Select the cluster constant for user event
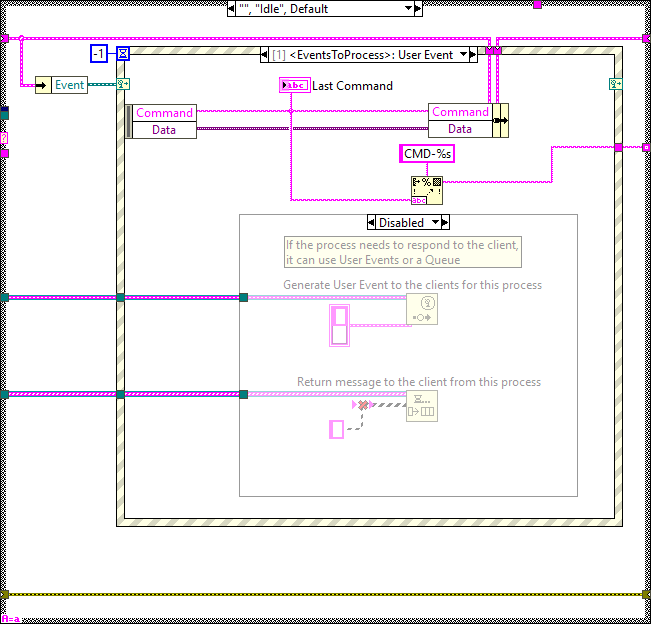The width and height of the screenshot is (651, 624). point(339,325)
